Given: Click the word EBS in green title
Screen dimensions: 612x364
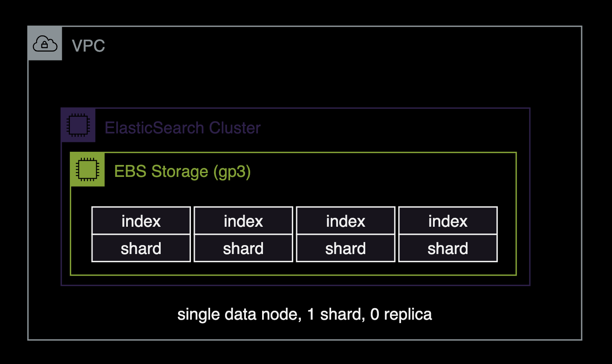Looking at the screenshot, I should (x=130, y=171).
